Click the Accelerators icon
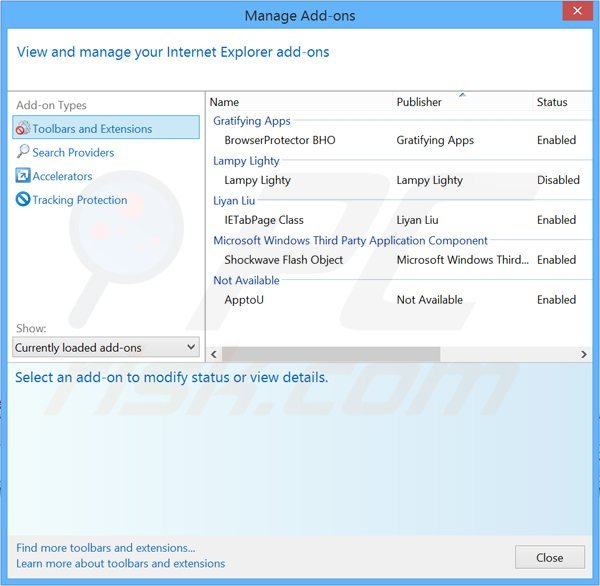 pyautogui.click(x=23, y=176)
